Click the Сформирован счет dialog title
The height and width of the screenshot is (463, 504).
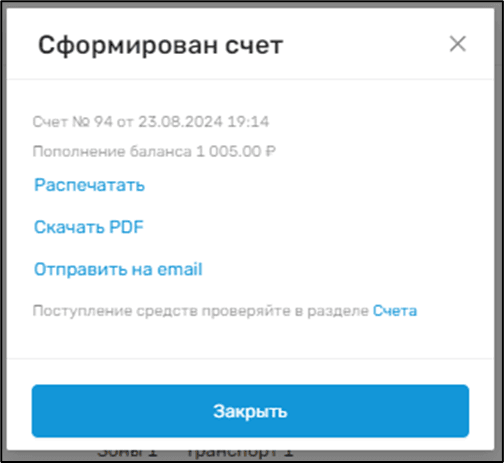[161, 45]
